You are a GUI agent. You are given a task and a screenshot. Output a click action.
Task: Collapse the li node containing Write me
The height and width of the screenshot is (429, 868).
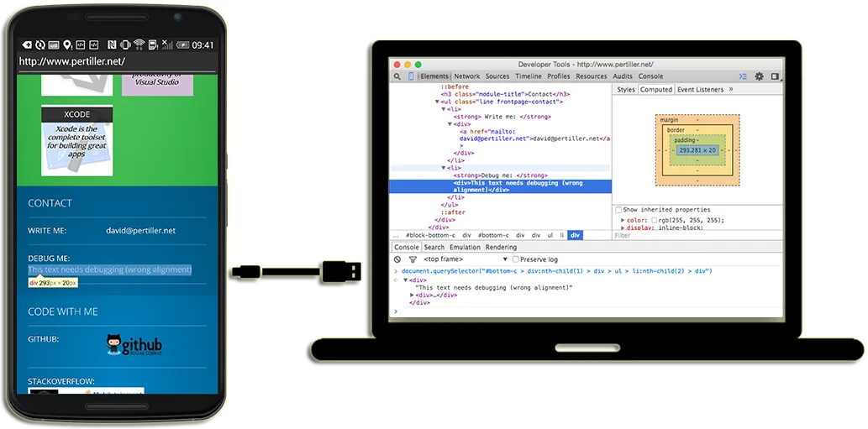(444, 109)
